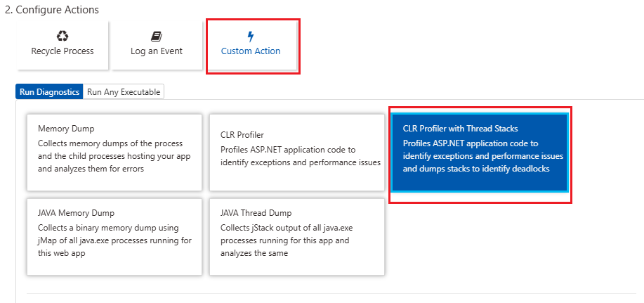Click the Configure Actions heading
This screenshot has height=303, width=644.
coord(52,10)
